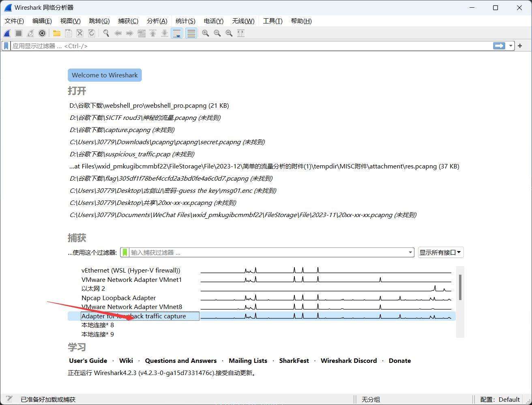Click display filter bookmark icon
The height and width of the screenshot is (405, 532).
tap(6, 46)
